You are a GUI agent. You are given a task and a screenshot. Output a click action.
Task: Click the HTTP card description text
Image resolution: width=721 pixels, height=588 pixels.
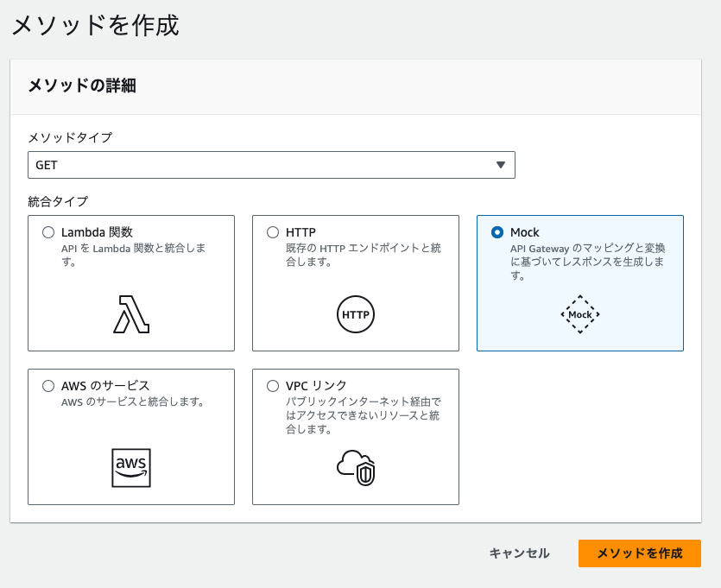364,256
